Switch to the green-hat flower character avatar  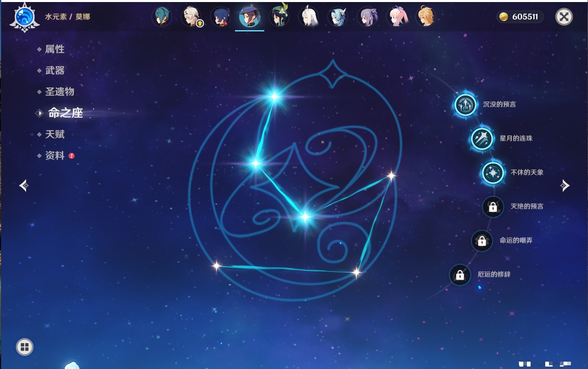coord(279,15)
